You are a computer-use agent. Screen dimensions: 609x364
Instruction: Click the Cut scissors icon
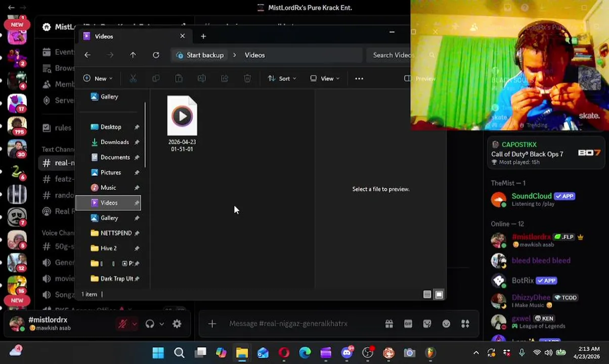coord(133,78)
